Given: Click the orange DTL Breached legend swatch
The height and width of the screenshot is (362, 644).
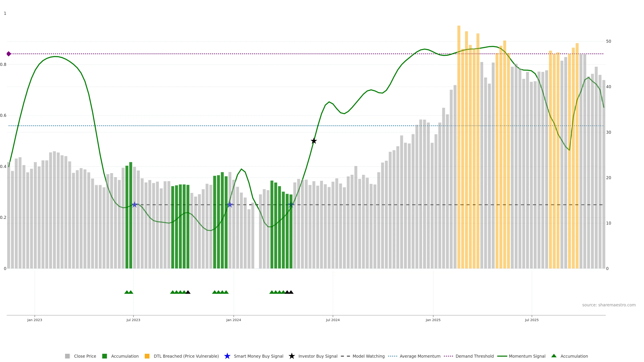Looking at the screenshot, I should pos(147,356).
